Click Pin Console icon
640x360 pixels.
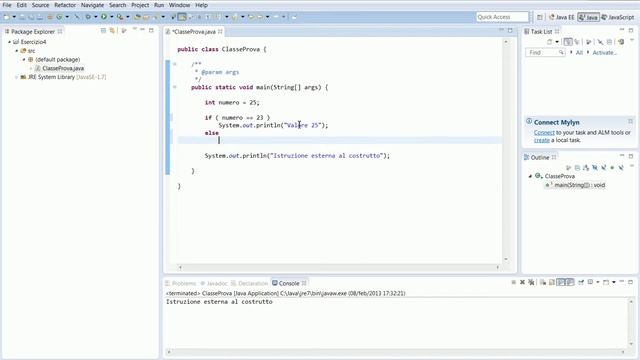pyautogui.click(x=581, y=282)
